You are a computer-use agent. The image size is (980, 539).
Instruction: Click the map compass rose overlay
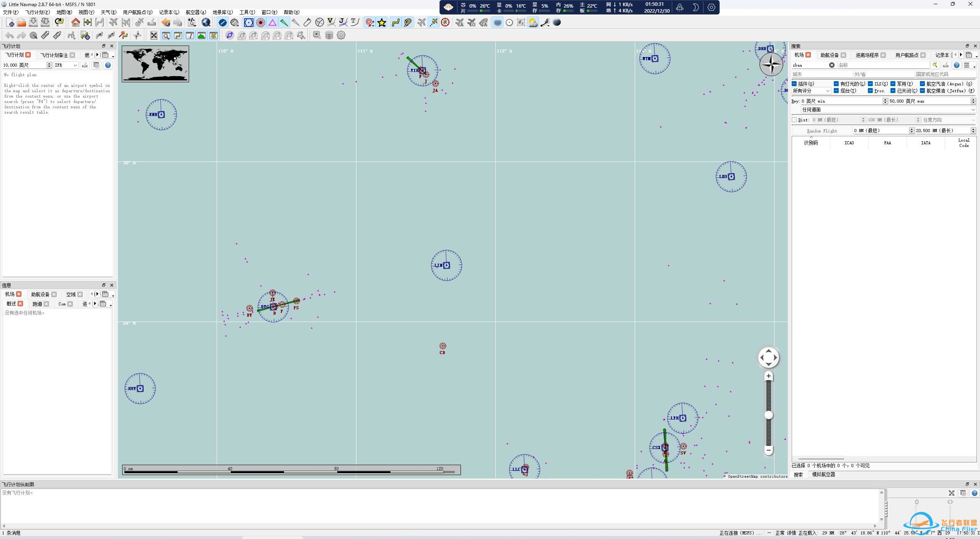click(771, 64)
